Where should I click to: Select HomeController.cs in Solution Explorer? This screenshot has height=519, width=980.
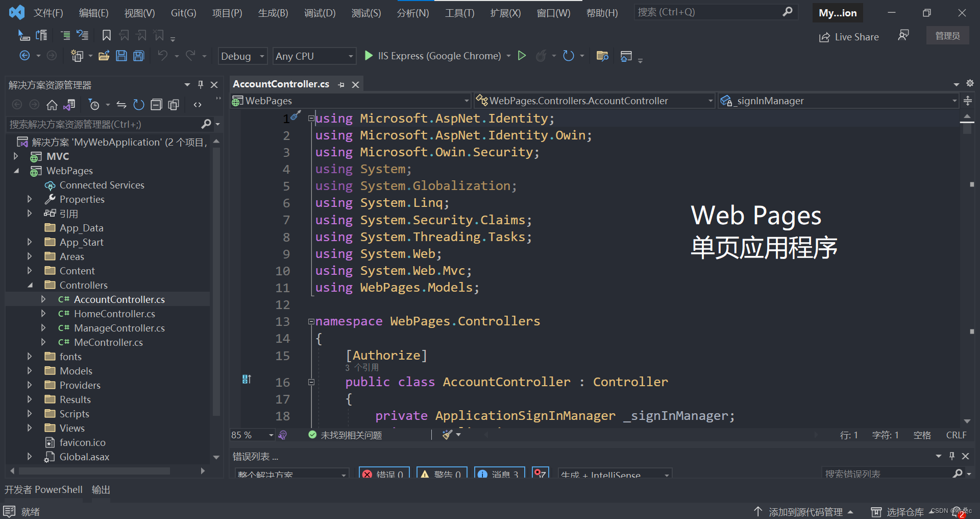(114, 314)
